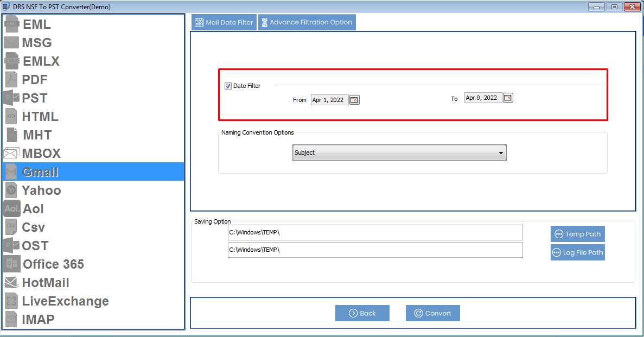Switch to the Mail Date Filter tab
The image size is (644, 337).
pyautogui.click(x=224, y=22)
